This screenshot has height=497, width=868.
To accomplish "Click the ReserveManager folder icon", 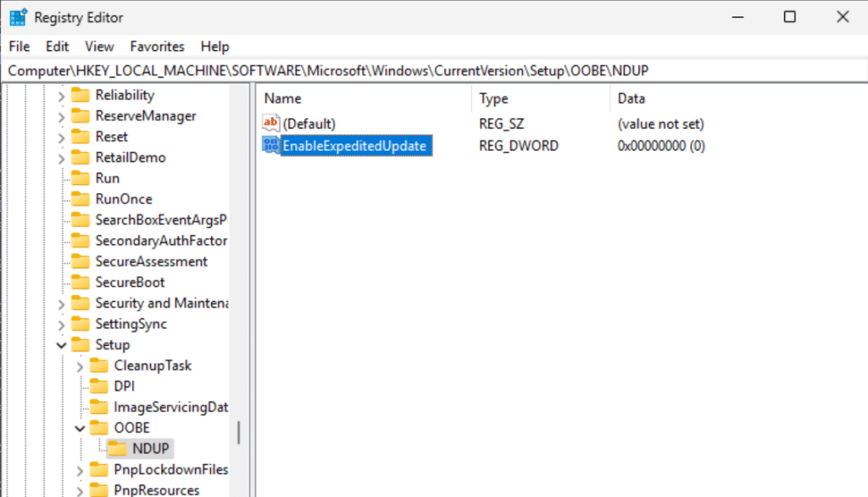I will click(x=81, y=116).
